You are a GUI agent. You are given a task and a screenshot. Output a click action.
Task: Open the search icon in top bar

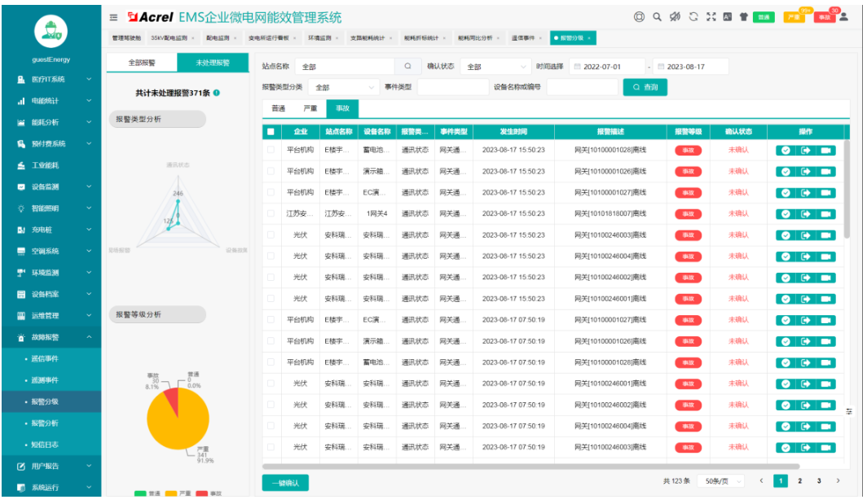click(x=657, y=17)
